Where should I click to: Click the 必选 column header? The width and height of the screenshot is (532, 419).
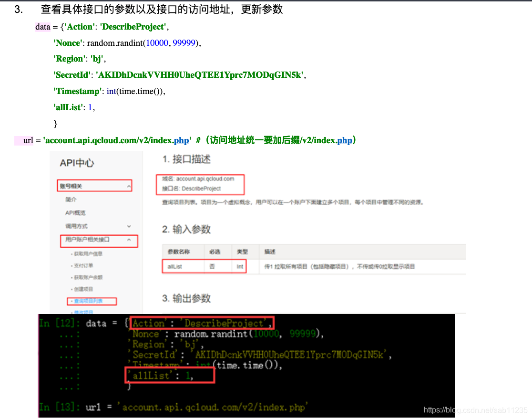[215, 252]
